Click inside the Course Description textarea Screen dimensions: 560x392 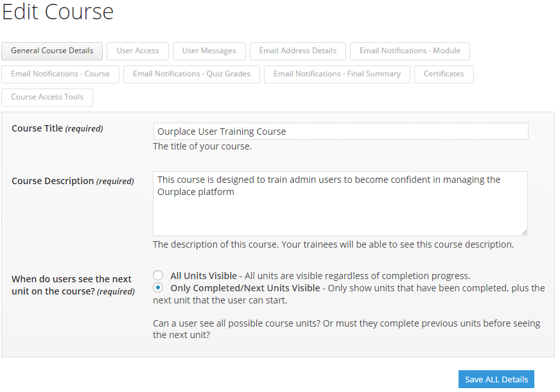tap(340, 203)
